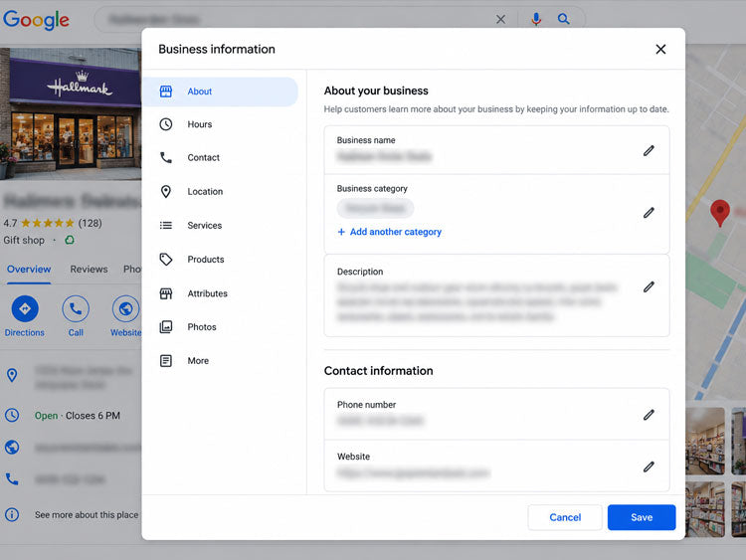
Task: Click the magnifier search icon
Action: click(x=563, y=19)
